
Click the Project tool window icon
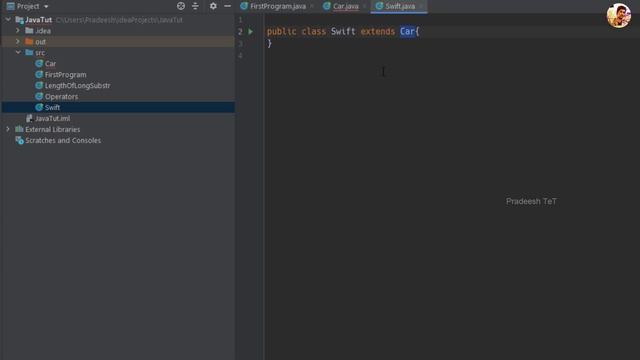coord(11,6)
